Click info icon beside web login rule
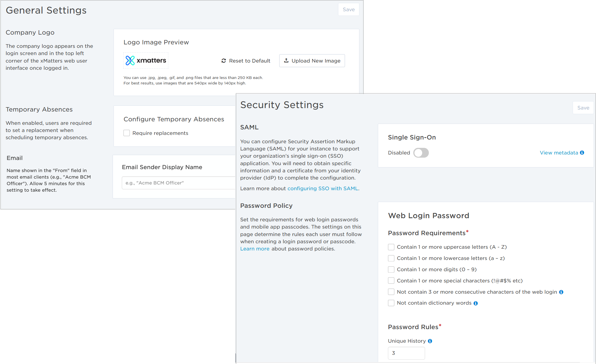 [x=561, y=292]
